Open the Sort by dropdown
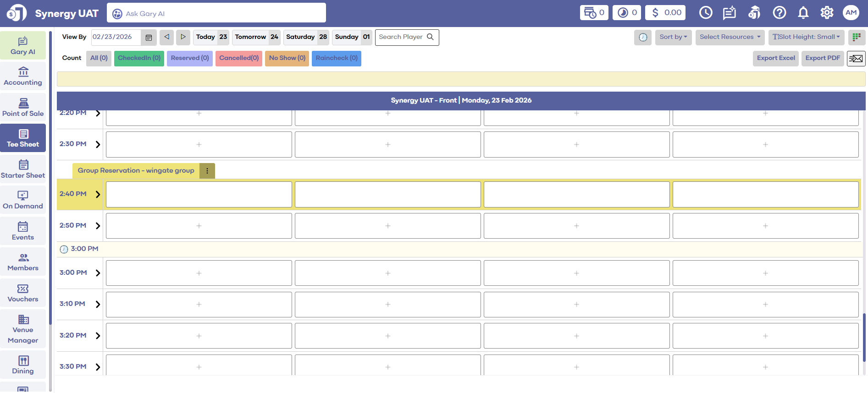The width and height of the screenshot is (868, 393). (673, 37)
